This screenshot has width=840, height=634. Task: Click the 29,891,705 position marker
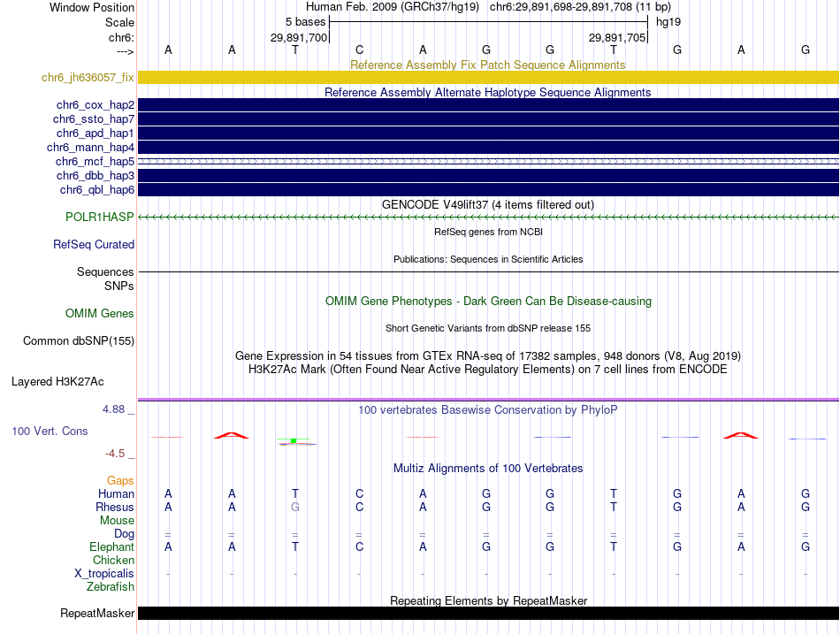(617, 37)
